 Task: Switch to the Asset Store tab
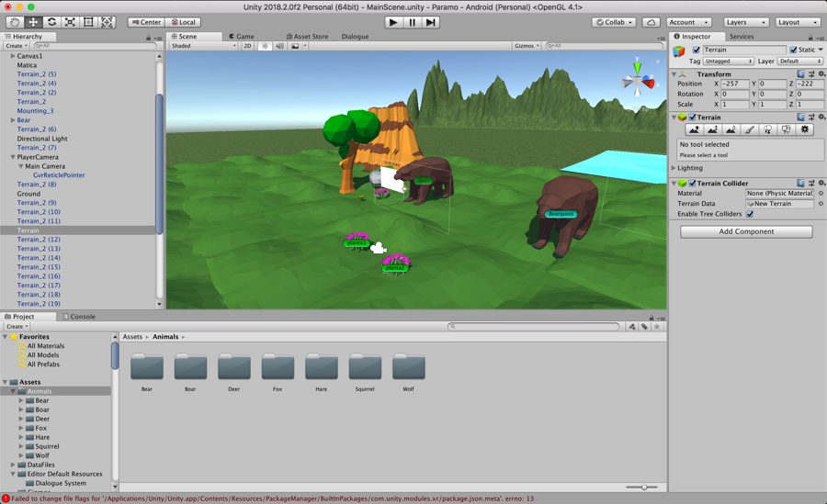(x=307, y=37)
